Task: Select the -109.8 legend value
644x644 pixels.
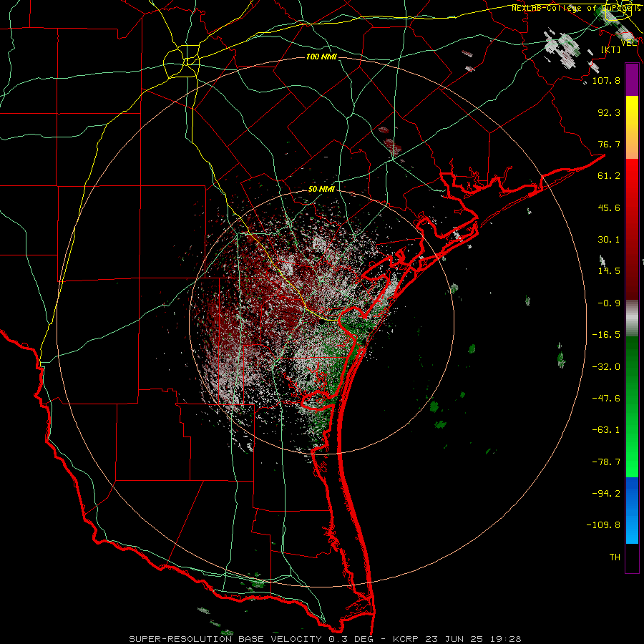Action: coord(603,525)
